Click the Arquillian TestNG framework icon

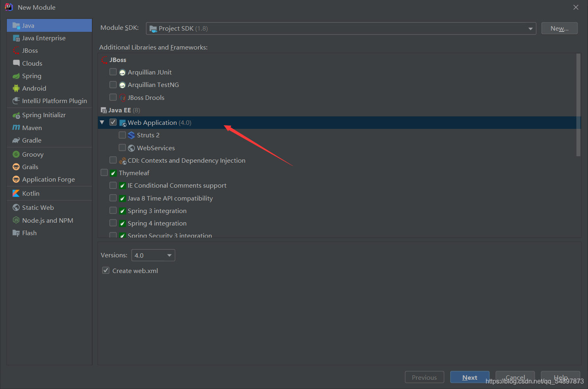(x=123, y=85)
